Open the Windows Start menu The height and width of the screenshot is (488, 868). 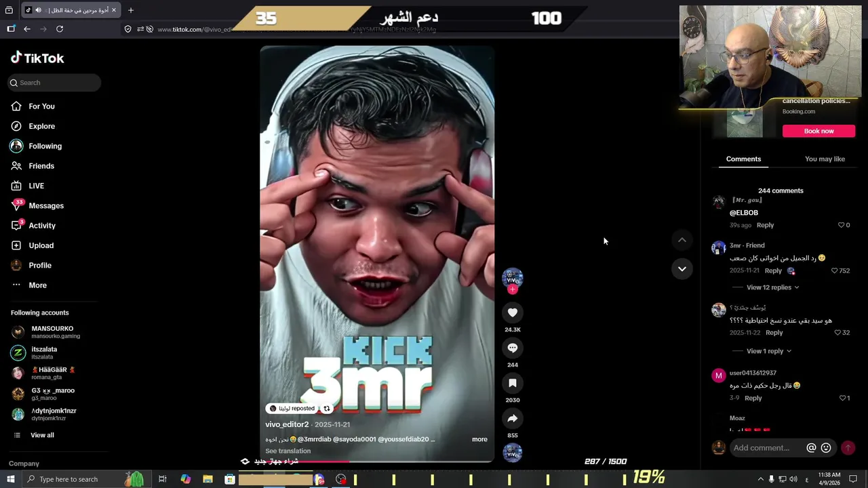10,479
